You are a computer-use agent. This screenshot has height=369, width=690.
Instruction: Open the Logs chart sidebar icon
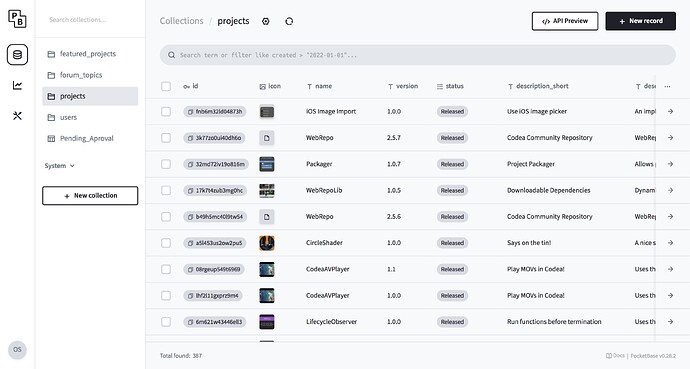click(17, 85)
